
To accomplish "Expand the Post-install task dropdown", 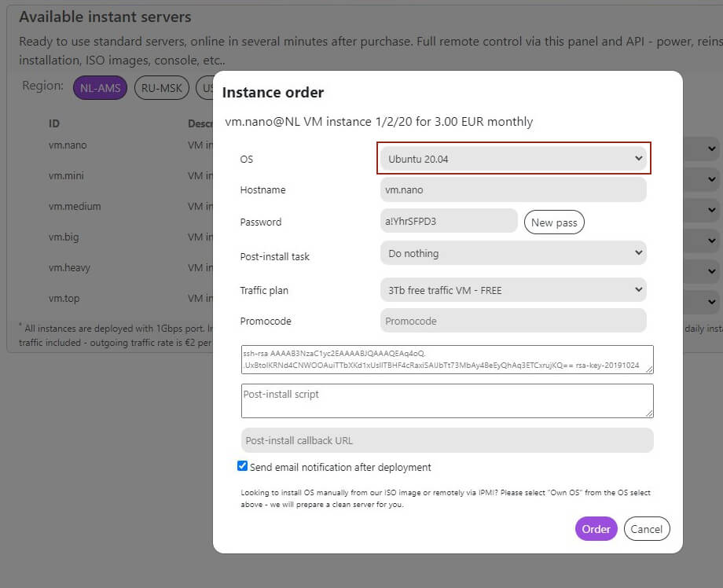I will coord(514,253).
